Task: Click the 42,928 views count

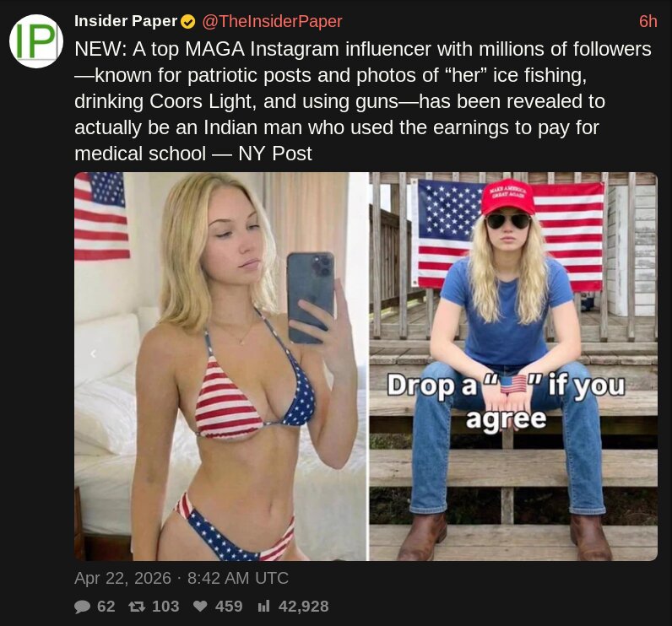Action: tap(303, 607)
